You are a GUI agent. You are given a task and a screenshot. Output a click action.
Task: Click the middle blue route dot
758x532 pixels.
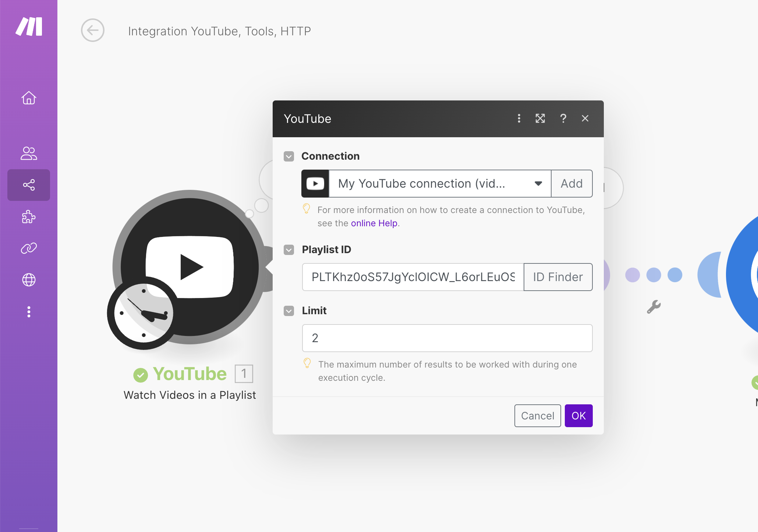click(654, 275)
